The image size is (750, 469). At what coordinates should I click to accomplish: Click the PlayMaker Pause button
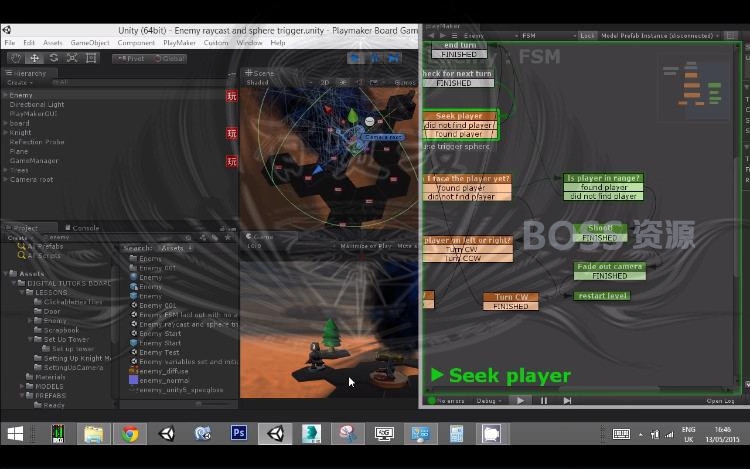click(543, 401)
